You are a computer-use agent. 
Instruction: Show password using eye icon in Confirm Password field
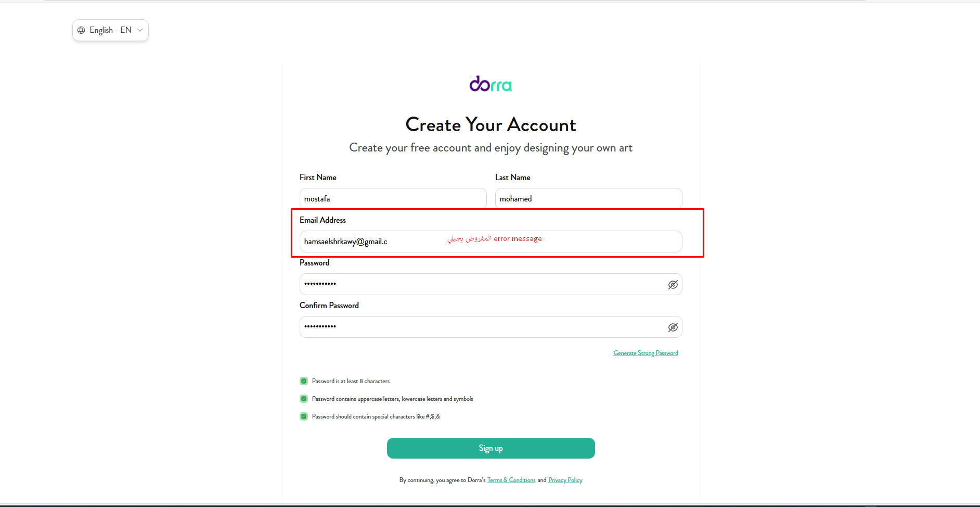673,327
